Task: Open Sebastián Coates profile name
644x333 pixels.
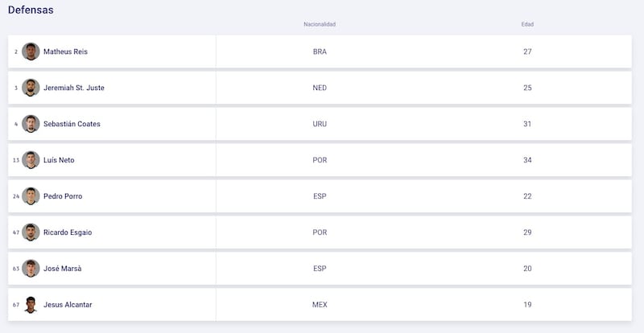Action: pyautogui.click(x=72, y=124)
